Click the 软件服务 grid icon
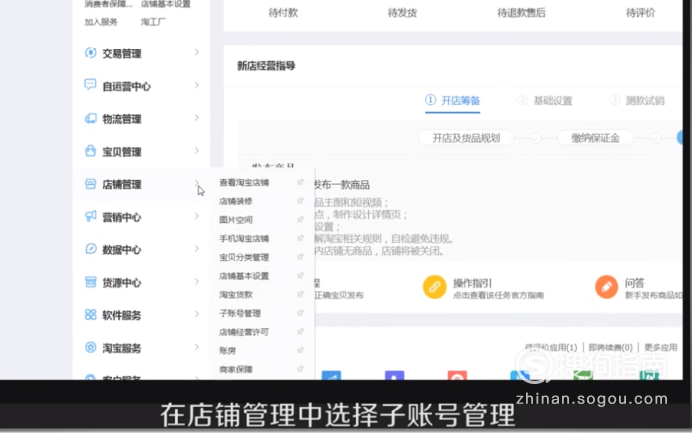The height and width of the screenshot is (433, 692). [90, 314]
